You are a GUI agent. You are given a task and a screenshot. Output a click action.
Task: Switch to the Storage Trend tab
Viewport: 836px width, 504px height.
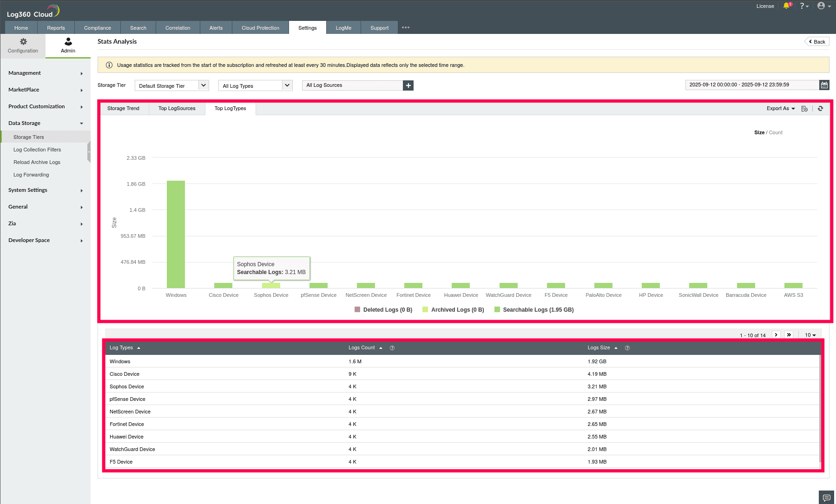coord(123,109)
